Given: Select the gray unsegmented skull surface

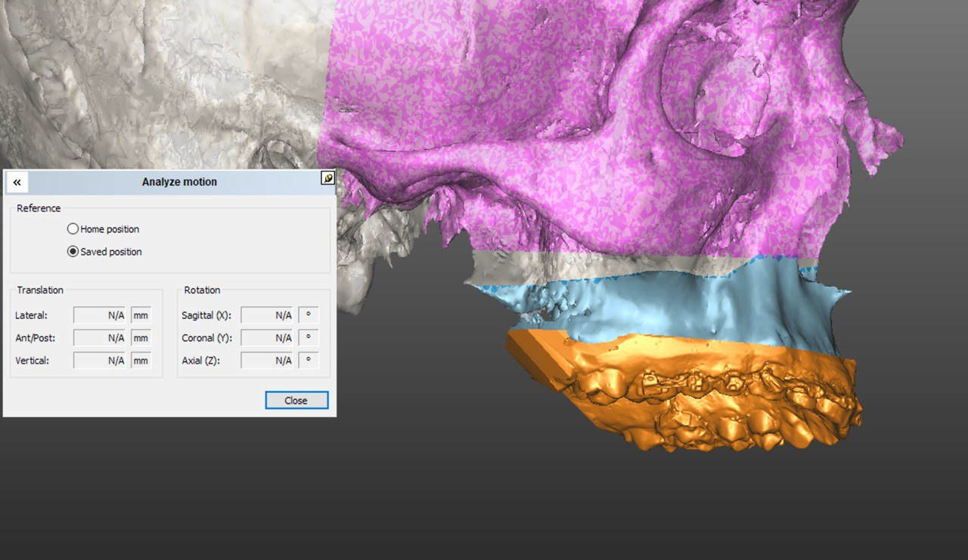Looking at the screenshot, I should 151,76.
